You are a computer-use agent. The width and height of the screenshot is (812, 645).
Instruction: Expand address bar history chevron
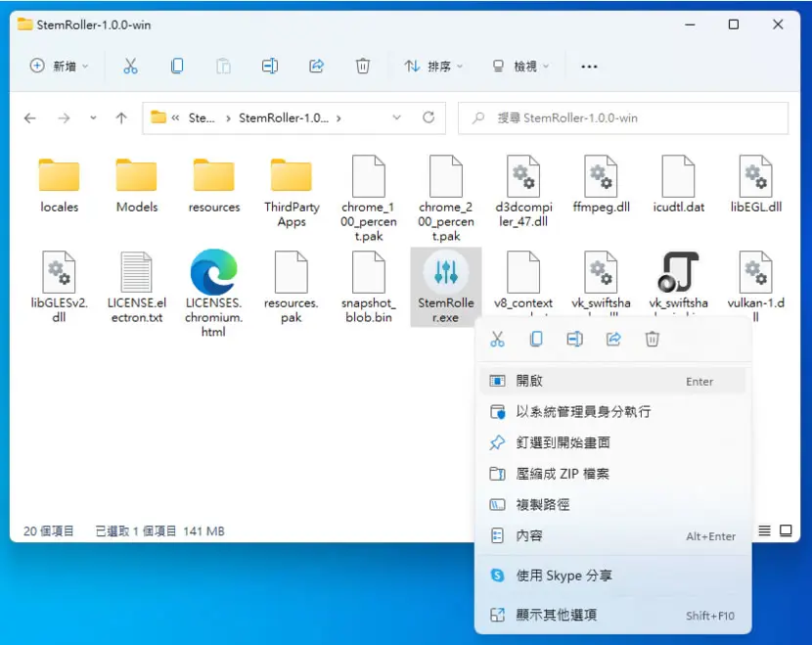[396, 117]
